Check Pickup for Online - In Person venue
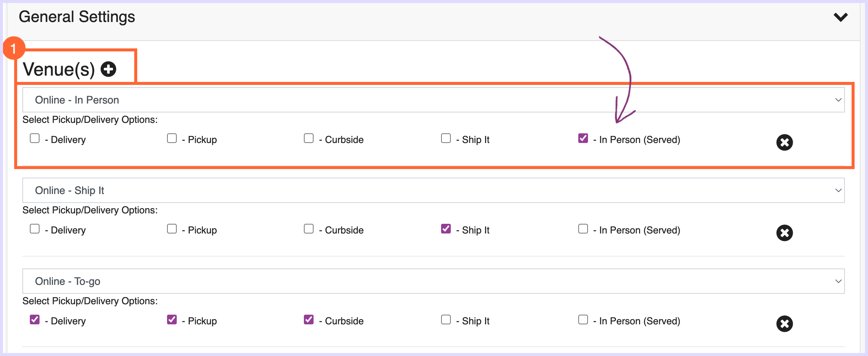 (172, 138)
